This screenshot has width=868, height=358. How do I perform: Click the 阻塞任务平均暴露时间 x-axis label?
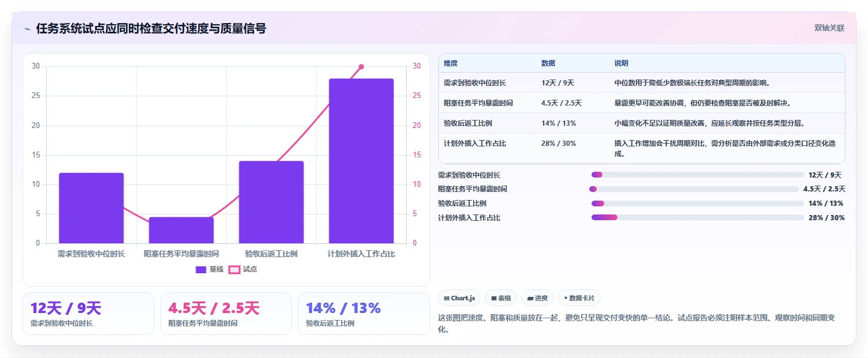click(181, 254)
